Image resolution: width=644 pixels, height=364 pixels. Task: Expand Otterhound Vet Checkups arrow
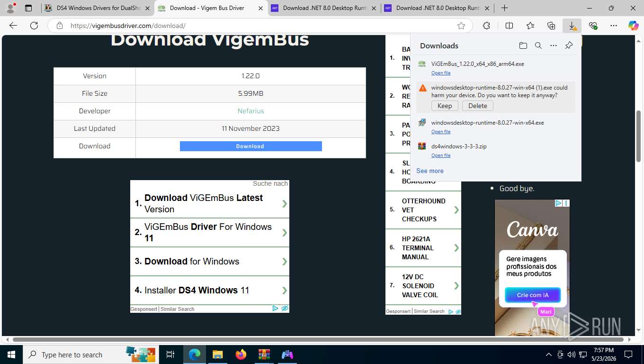456,210
